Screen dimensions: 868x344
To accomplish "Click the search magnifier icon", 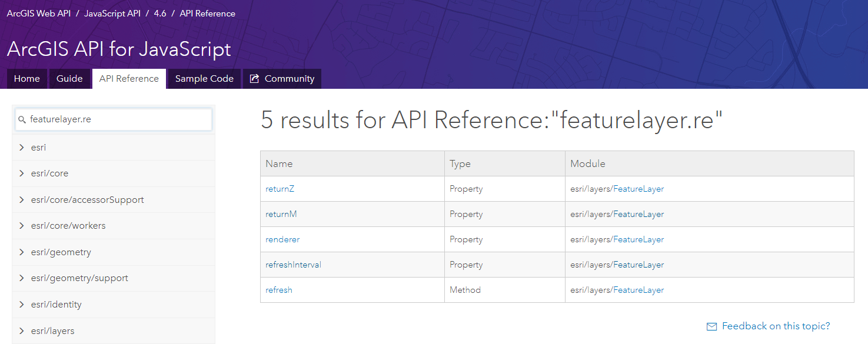I will point(22,119).
